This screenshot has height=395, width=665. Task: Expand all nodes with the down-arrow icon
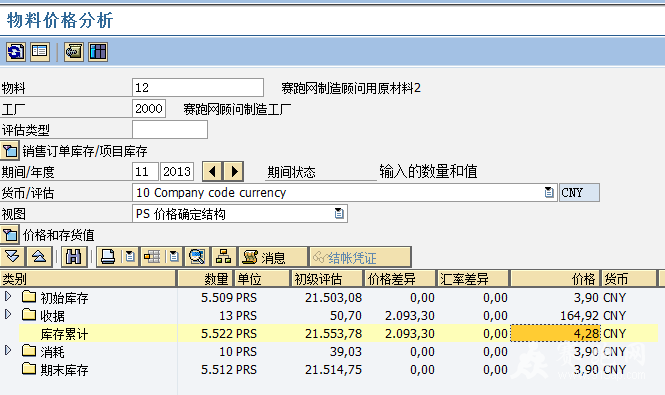[x=13, y=257]
